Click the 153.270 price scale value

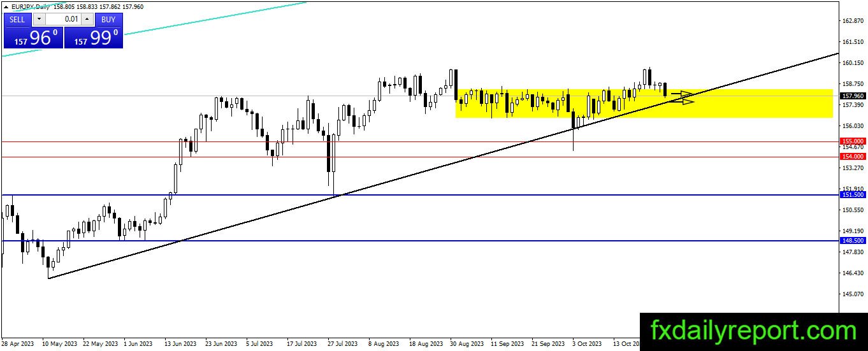[853, 168]
